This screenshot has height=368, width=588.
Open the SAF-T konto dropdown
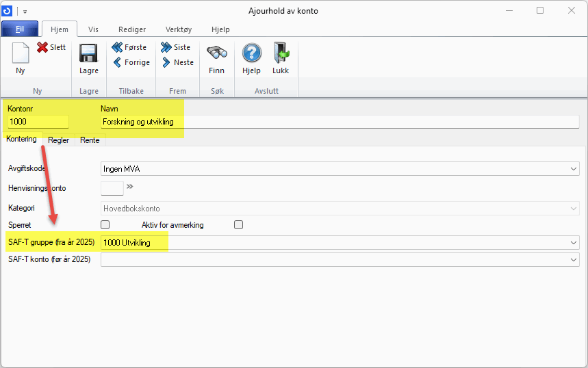tap(573, 260)
